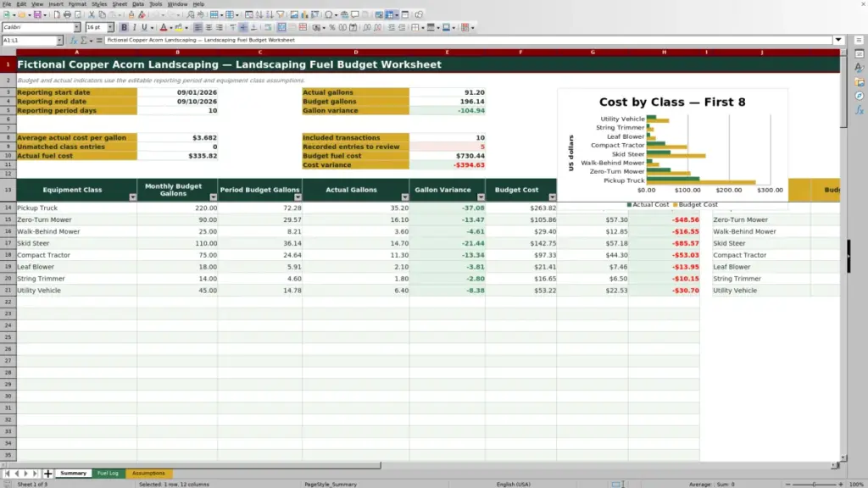Open Find and Replace icon

(191, 15)
